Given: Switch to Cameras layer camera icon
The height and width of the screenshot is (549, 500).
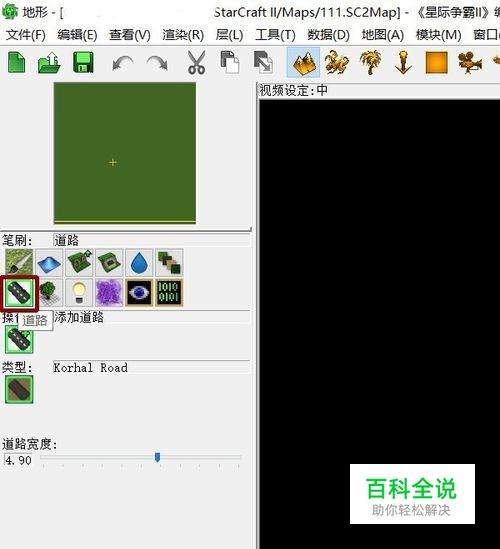Looking at the screenshot, I should click(x=470, y=63).
